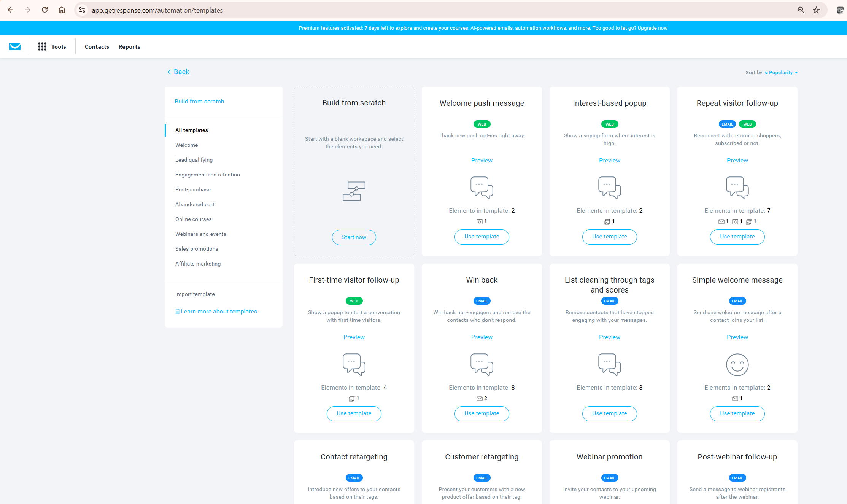This screenshot has height=504, width=847.
Task: Click the site information icon in the address bar
Action: pyautogui.click(x=82, y=10)
